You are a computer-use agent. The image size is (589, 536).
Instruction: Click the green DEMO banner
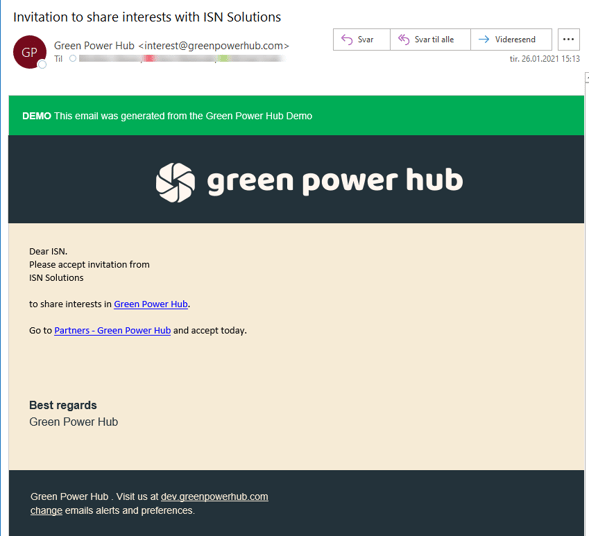[296, 115]
